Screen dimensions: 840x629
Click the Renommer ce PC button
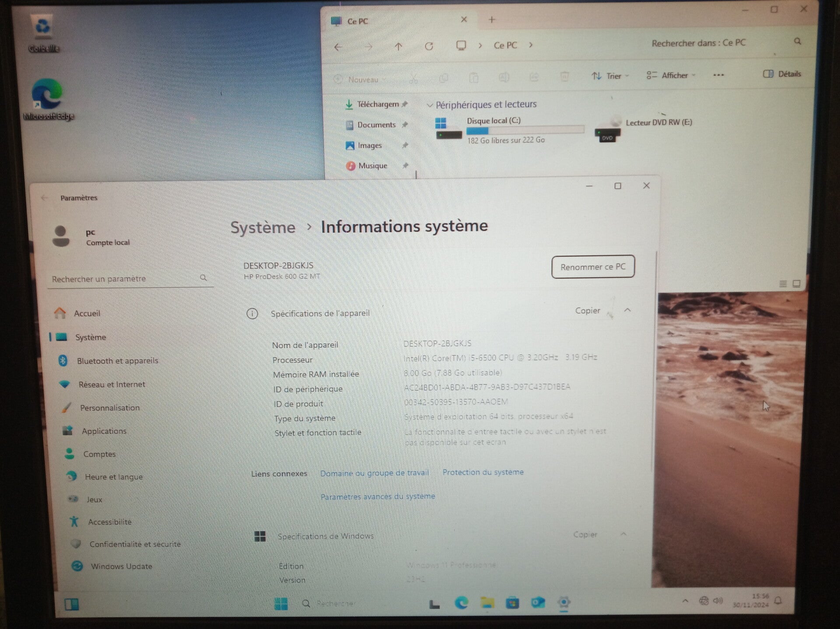[592, 267]
